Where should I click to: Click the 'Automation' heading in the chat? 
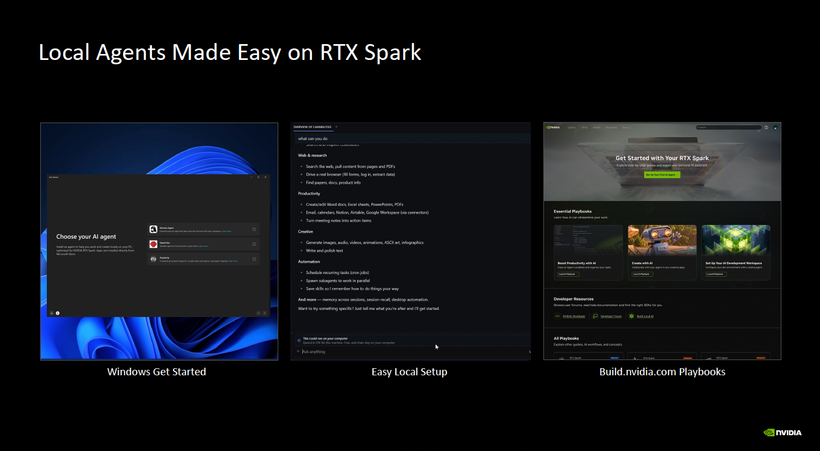point(309,262)
